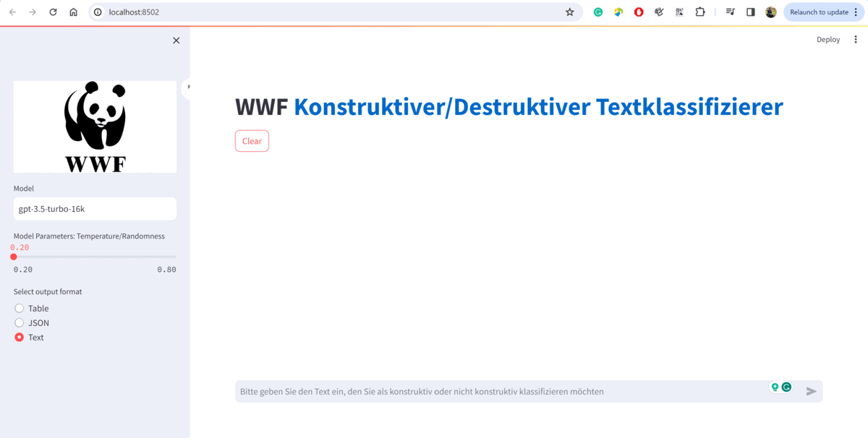Click the Deploy button

(828, 40)
